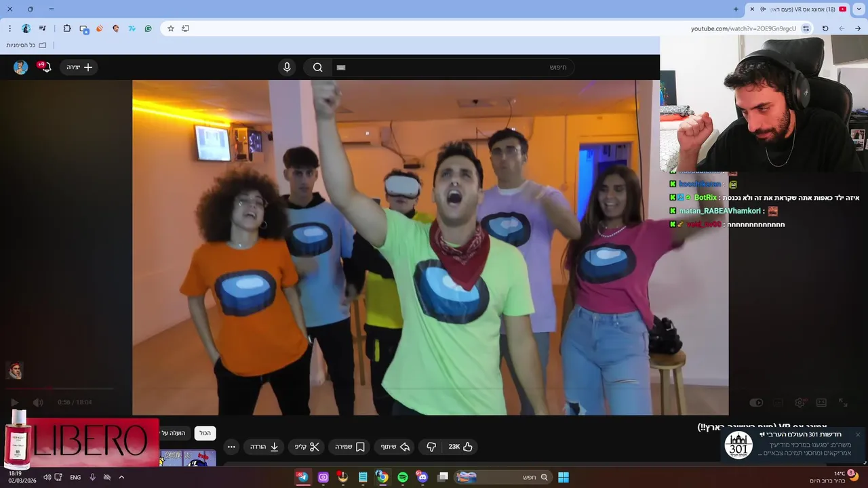This screenshot has width=868, height=488.
Task: Open the YouTube account avatar menu
Action: [20, 67]
